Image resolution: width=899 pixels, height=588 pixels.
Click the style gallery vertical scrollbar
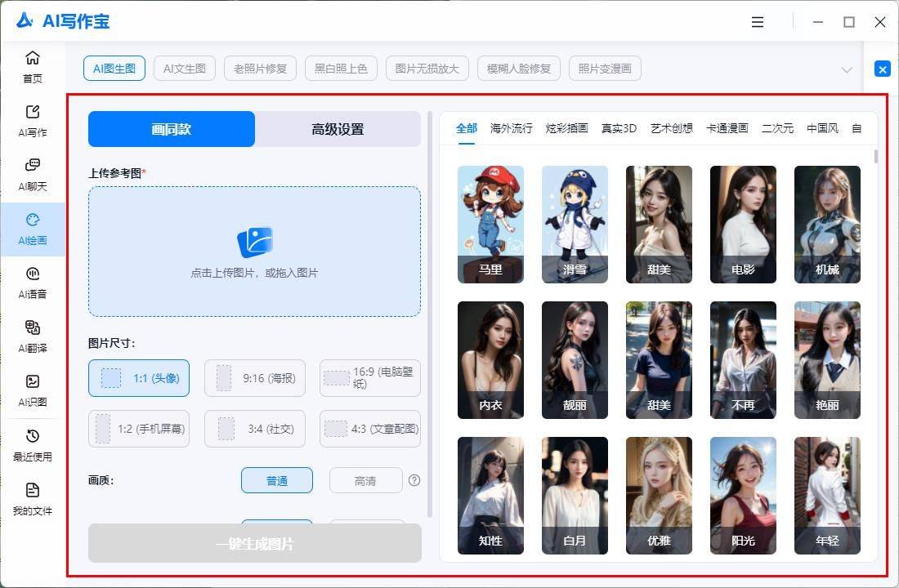pyautogui.click(x=876, y=157)
